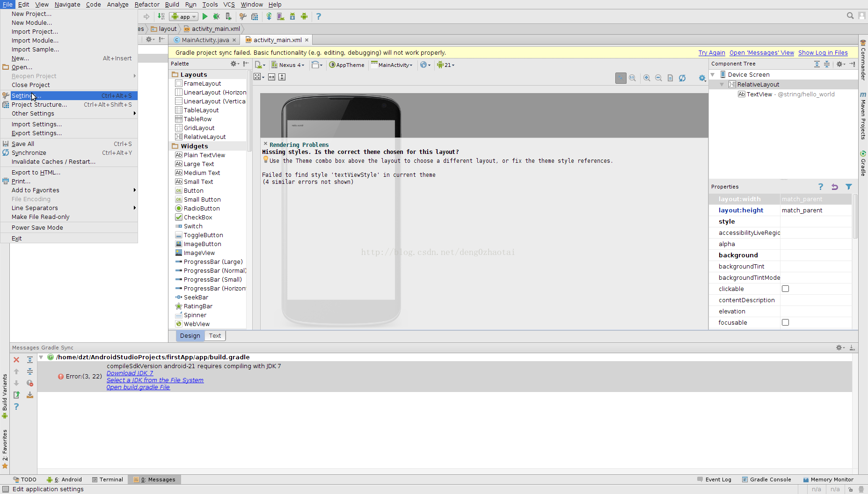
Task: Open the locale globe dropdown
Action: [x=425, y=65]
